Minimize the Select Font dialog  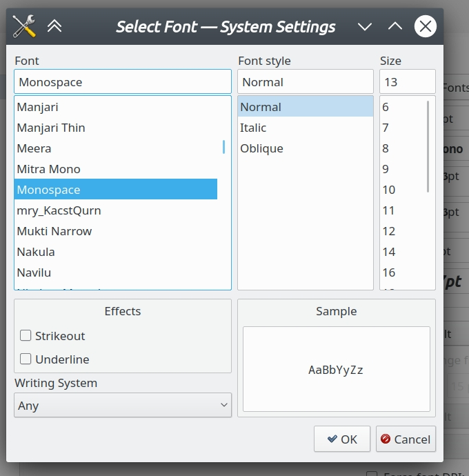coord(365,26)
